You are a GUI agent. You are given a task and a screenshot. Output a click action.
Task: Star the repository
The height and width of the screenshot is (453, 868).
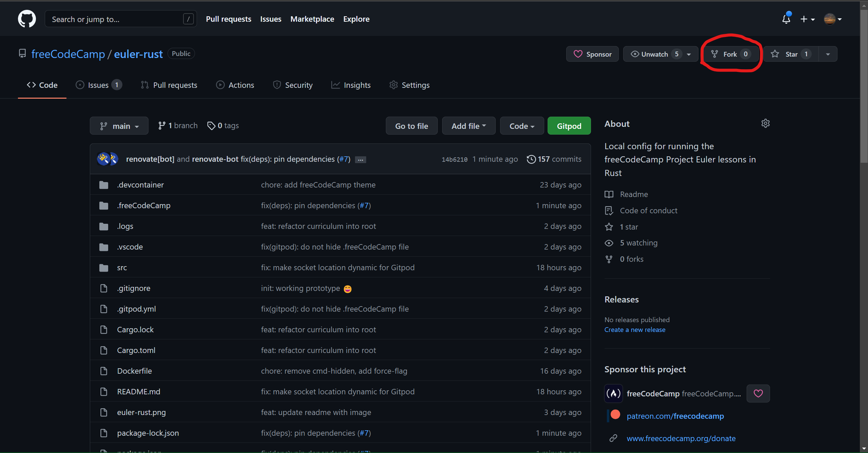(x=791, y=54)
